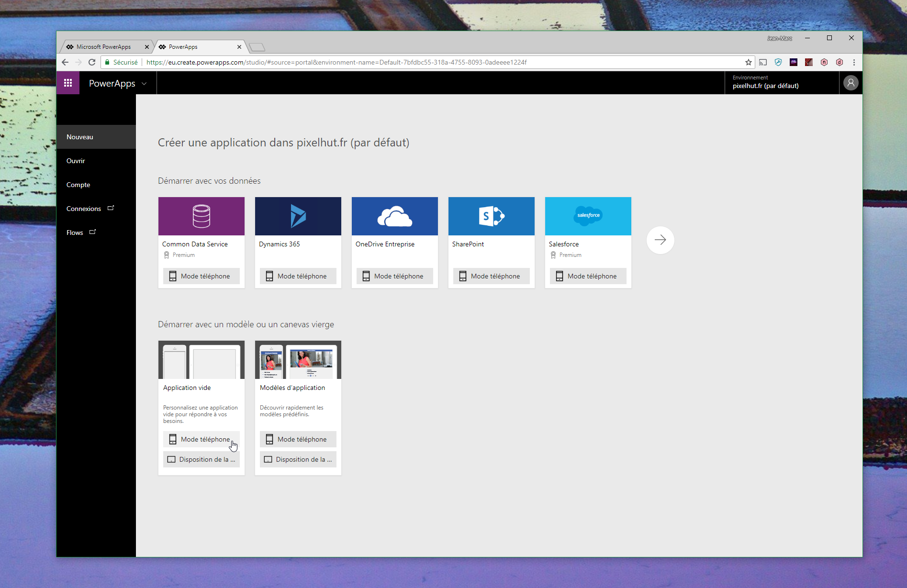Open Flows in the left sidebar
The height and width of the screenshot is (588, 907).
coord(96,233)
